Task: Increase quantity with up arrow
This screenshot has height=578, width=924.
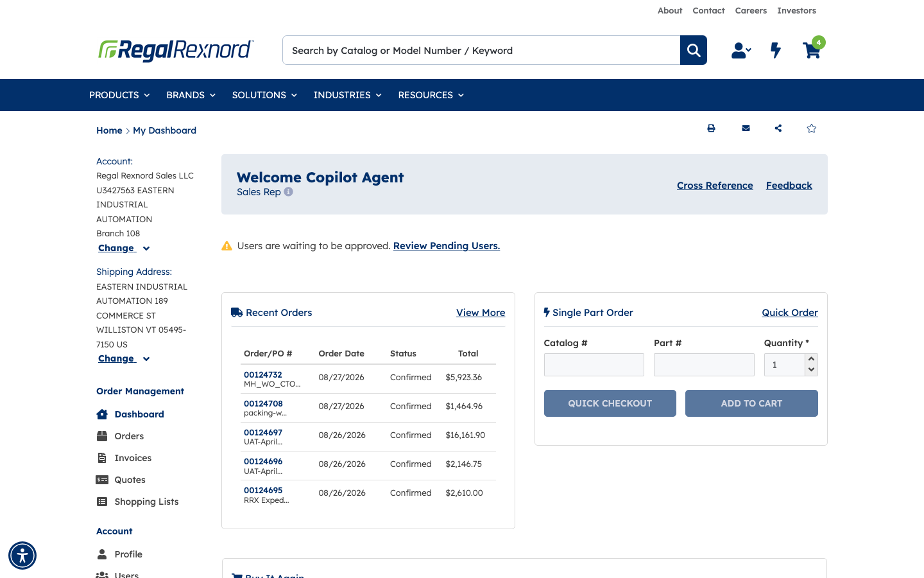Action: [x=812, y=359]
